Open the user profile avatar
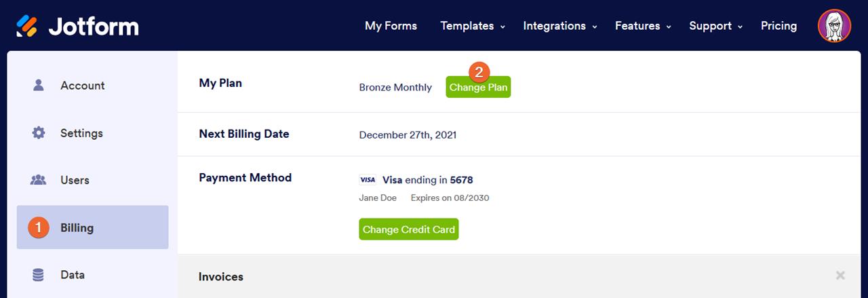Screen dimensions: 868x298 [834, 26]
